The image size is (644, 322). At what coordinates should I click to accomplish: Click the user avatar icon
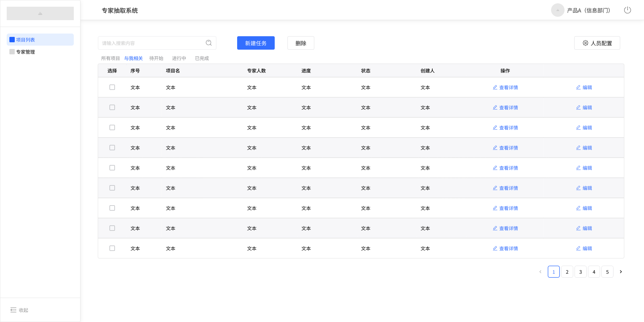[x=557, y=10]
